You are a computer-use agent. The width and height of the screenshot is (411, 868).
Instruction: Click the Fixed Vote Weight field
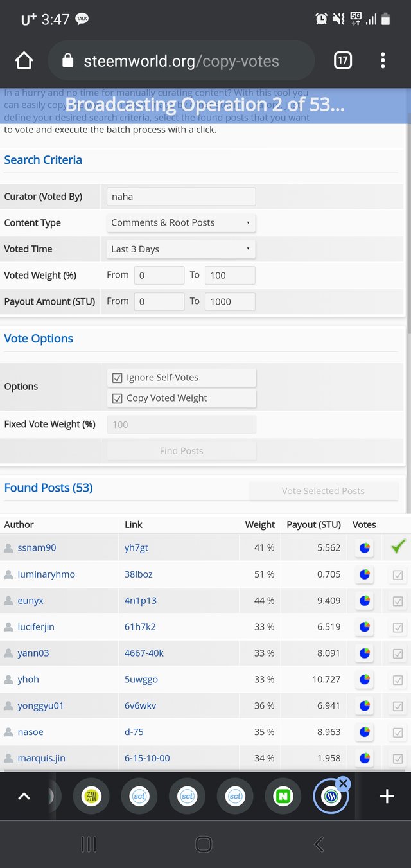point(181,425)
